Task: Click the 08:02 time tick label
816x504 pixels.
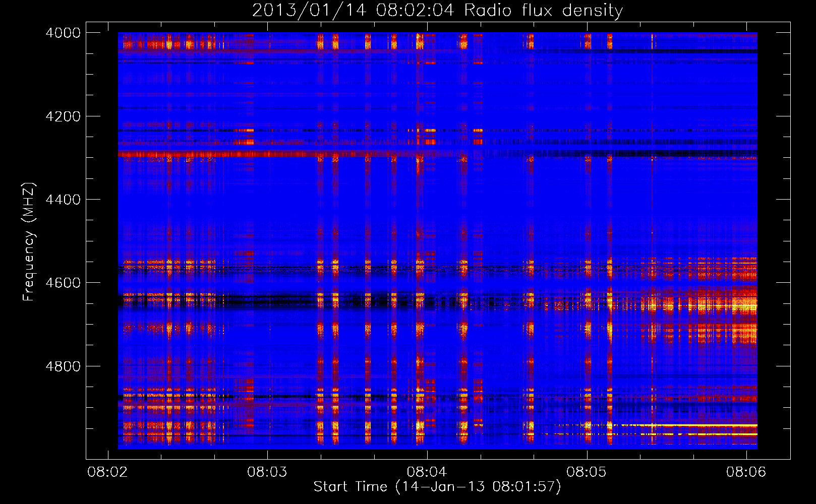Action: click(107, 472)
